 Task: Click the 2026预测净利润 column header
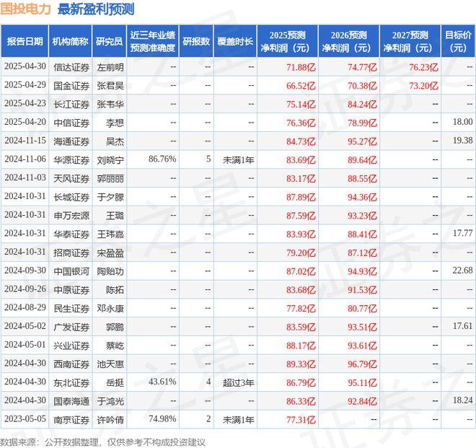click(x=349, y=41)
